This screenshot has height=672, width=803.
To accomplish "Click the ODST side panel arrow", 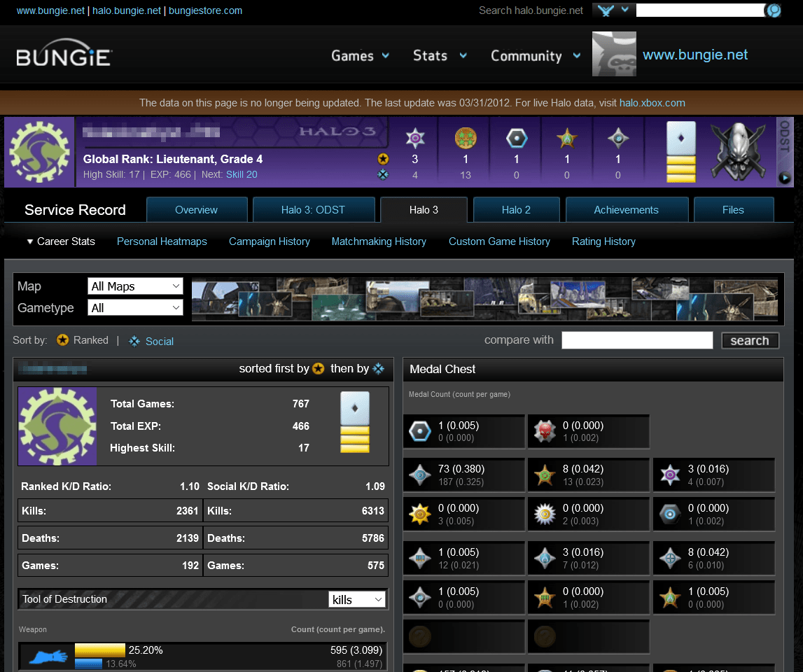I will coord(785,178).
